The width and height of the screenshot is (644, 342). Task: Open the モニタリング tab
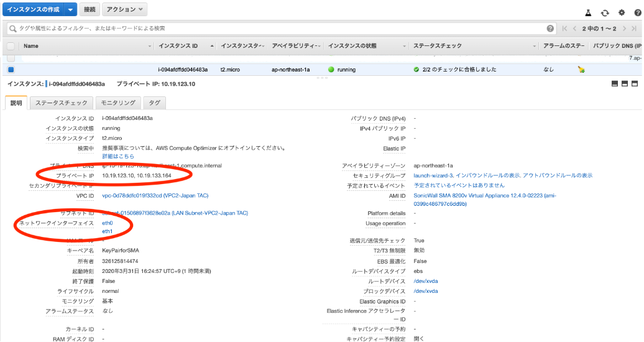coord(118,103)
